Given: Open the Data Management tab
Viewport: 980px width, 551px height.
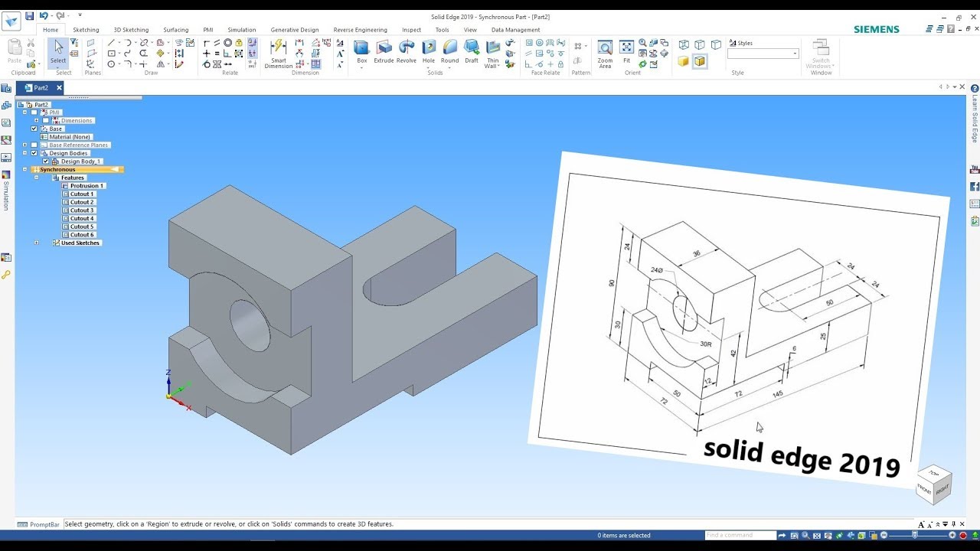Looking at the screenshot, I should (516, 30).
